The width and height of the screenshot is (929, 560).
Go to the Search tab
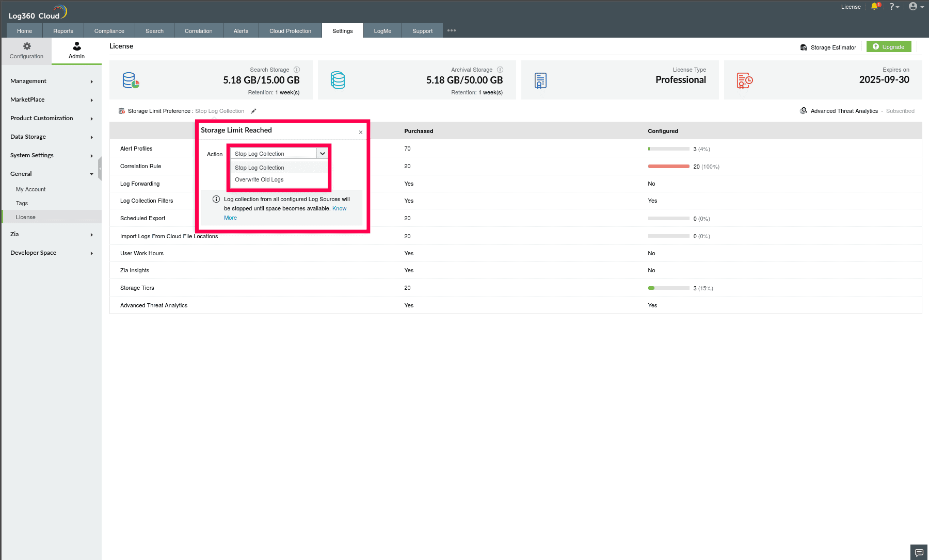[154, 31]
